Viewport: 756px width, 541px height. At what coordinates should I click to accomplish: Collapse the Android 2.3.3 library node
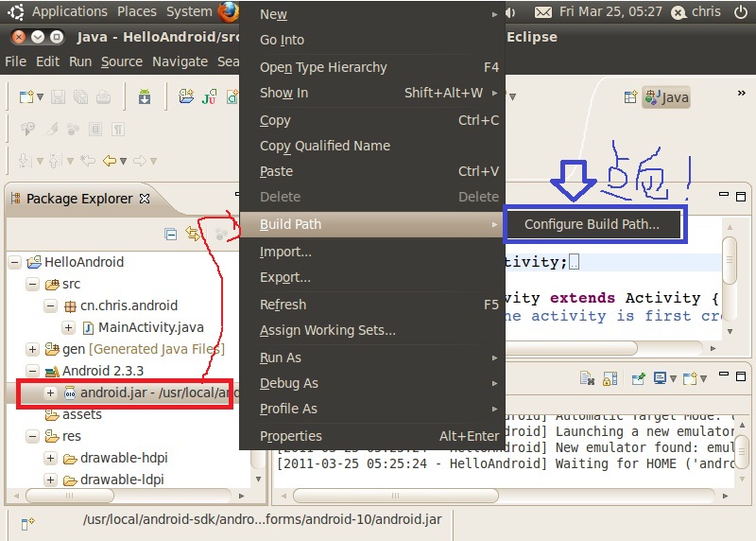tap(33, 371)
